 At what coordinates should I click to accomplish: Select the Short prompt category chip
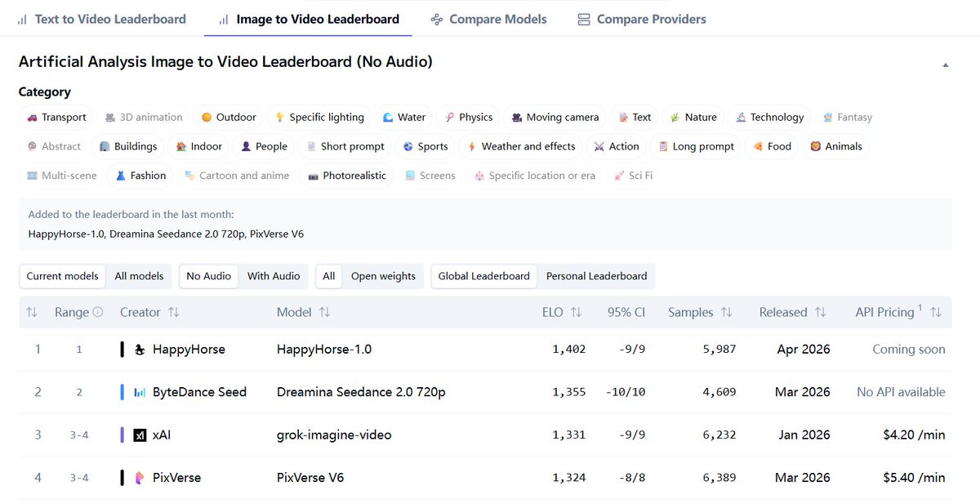(x=345, y=146)
